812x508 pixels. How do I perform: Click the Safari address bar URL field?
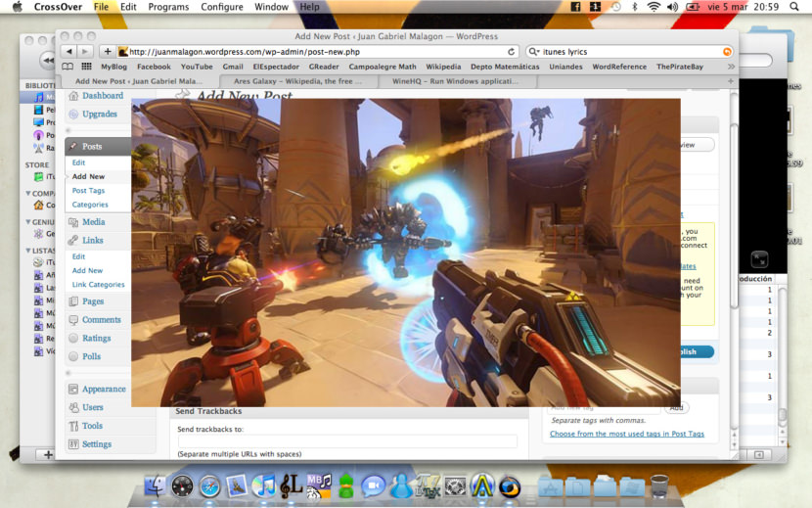point(313,51)
